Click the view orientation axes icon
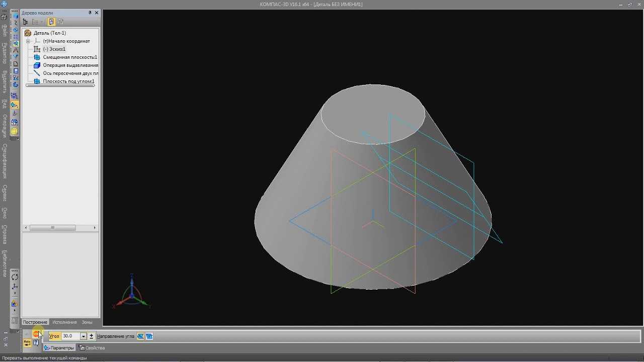Viewport: 644px width, 362px height. (x=15, y=287)
